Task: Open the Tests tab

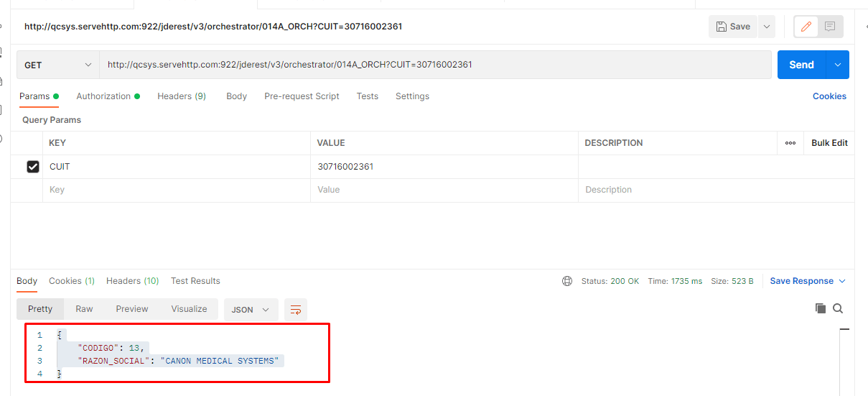Action: coord(367,96)
